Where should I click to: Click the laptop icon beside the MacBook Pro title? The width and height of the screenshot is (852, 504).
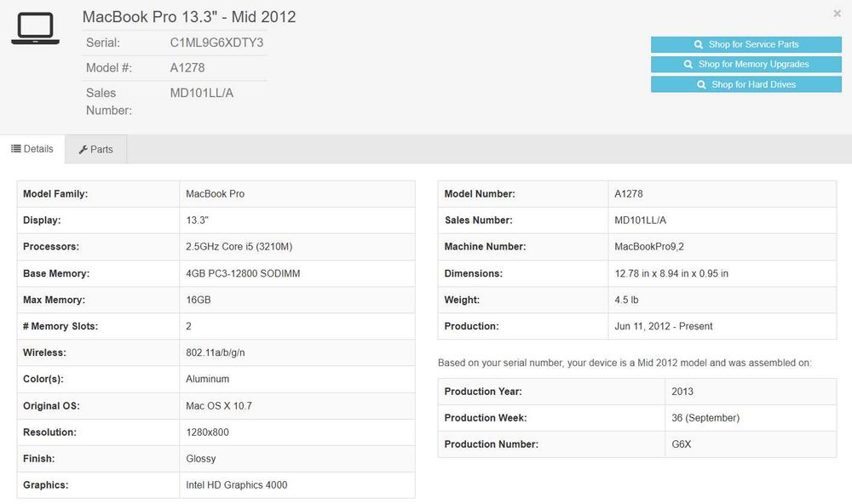(x=35, y=28)
